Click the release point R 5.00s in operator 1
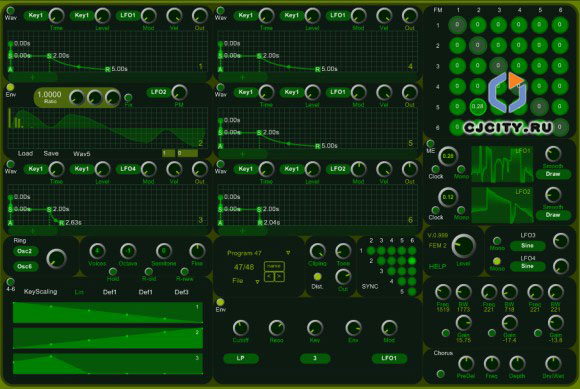 [x=107, y=69]
